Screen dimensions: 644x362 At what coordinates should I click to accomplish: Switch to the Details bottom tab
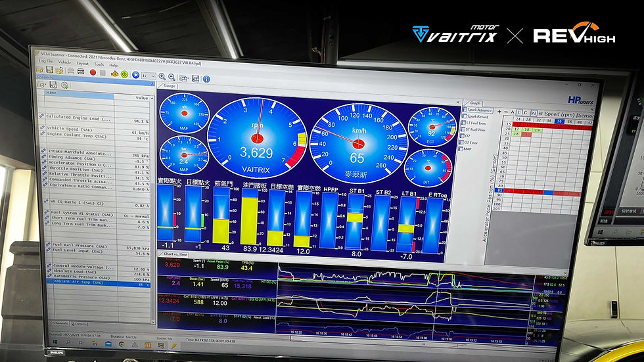[80, 324]
